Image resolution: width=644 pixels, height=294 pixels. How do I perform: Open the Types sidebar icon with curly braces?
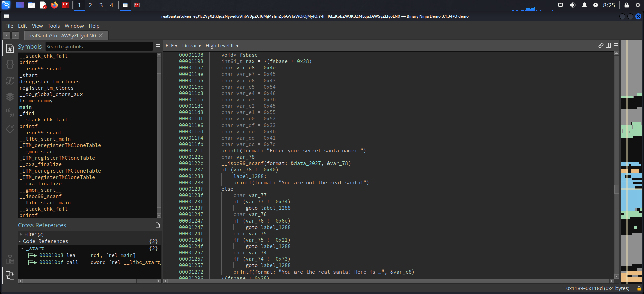pyautogui.click(x=10, y=64)
